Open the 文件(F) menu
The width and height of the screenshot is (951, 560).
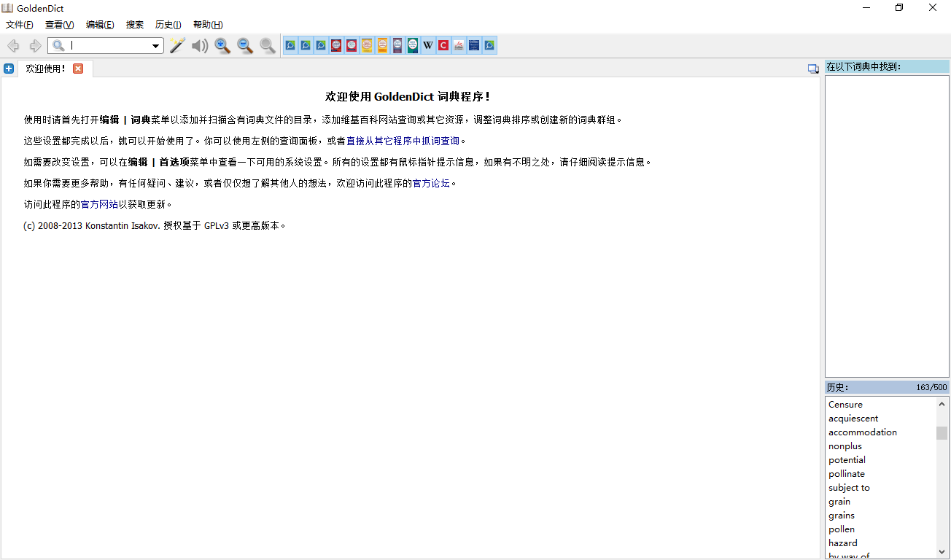pyautogui.click(x=20, y=25)
